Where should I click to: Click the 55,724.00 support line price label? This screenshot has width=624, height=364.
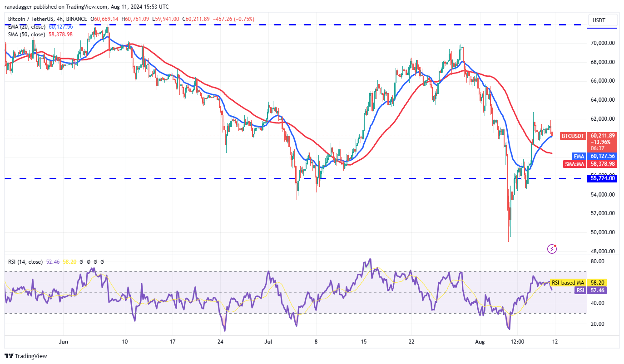click(602, 178)
